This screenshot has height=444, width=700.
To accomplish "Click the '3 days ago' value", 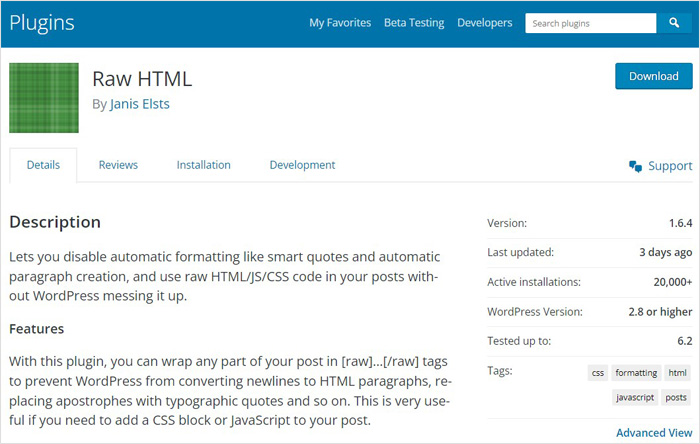I will tap(666, 253).
